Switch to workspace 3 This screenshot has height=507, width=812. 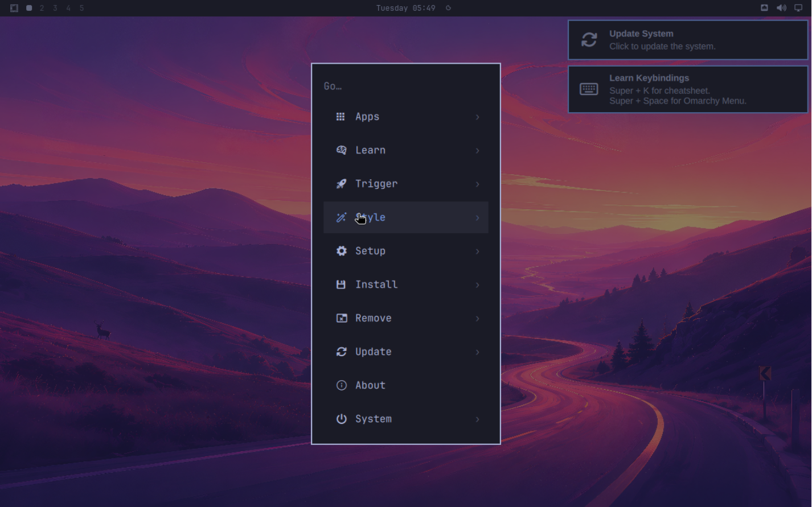(x=55, y=8)
